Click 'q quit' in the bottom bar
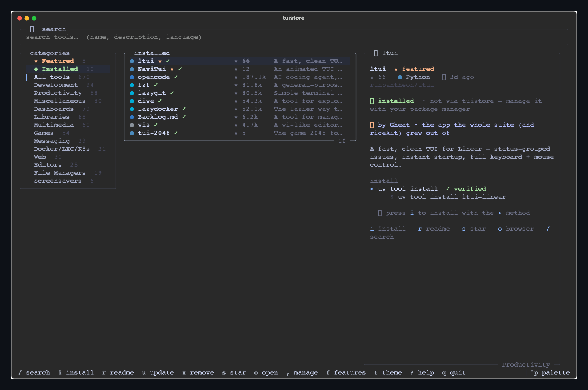Viewport: 588px width, 390px height. (x=454, y=372)
